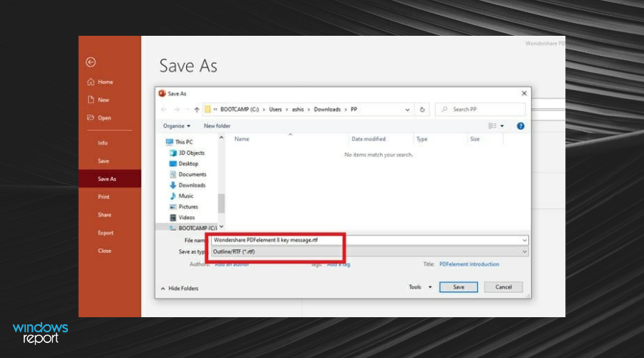This screenshot has height=358, width=644.
Task: Open 3D Objects folder in tree
Action: [x=187, y=153]
